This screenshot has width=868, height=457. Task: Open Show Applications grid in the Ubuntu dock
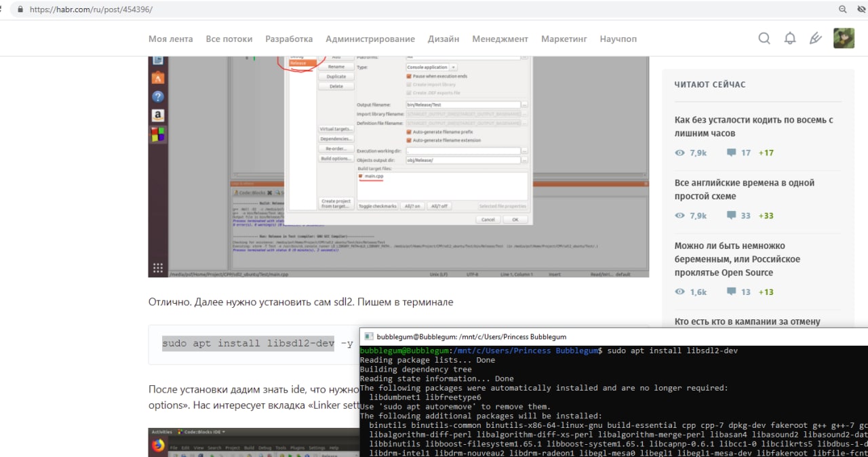157,267
